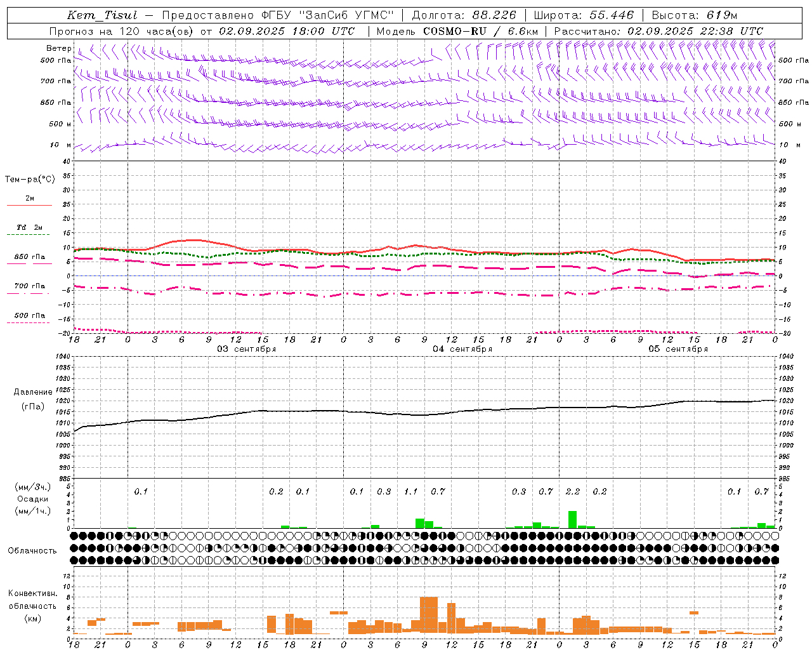Click the "Облачность" cloudiness label
Viewport: 812px width, 650px height.
click(32, 551)
